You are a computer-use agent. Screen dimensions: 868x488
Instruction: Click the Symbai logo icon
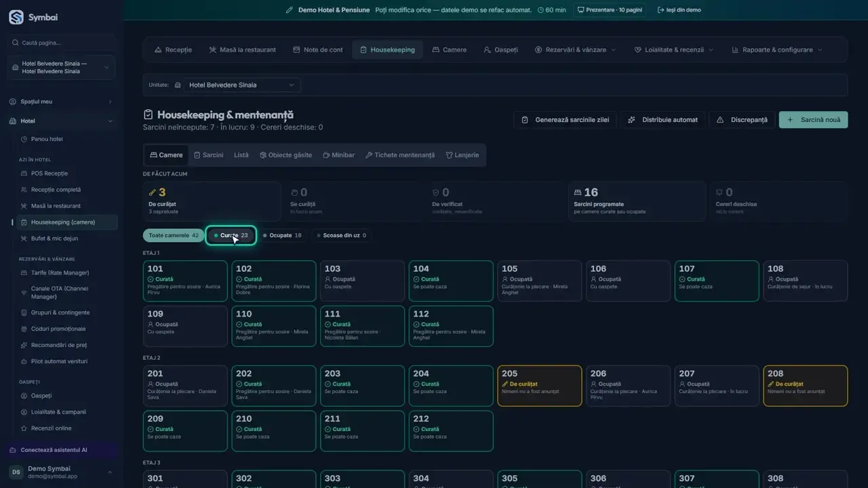[16, 18]
